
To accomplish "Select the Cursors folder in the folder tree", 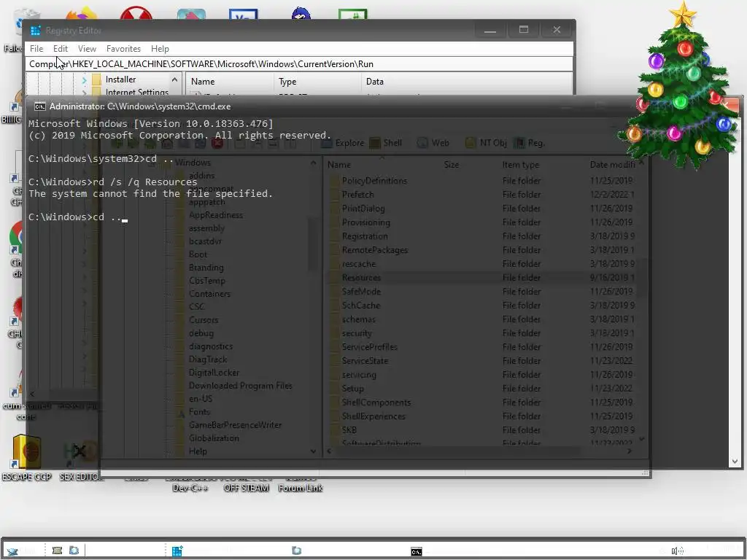I will [x=204, y=320].
